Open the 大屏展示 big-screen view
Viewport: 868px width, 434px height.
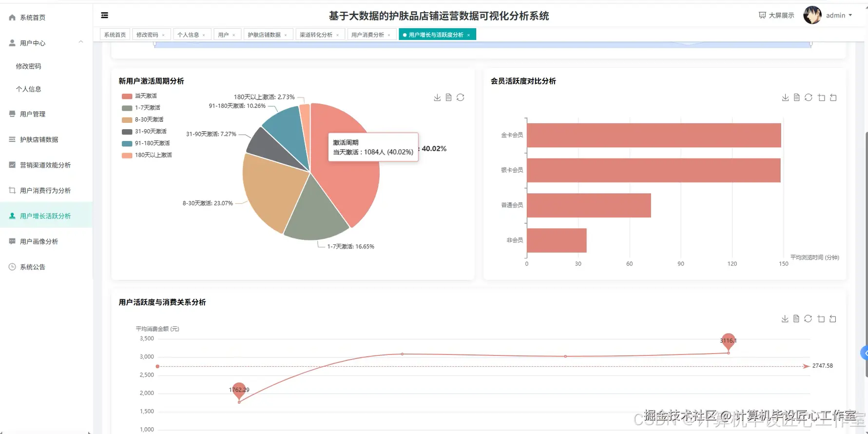pos(776,16)
